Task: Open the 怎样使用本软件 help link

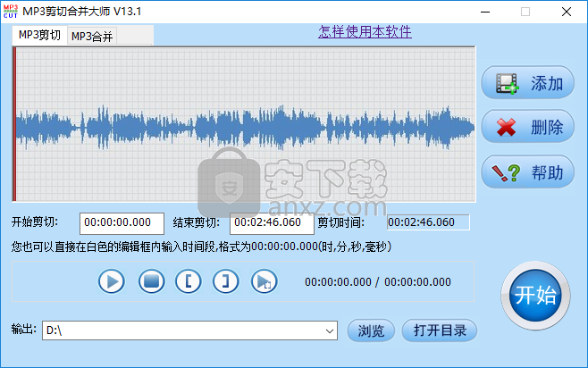Action: tap(365, 32)
